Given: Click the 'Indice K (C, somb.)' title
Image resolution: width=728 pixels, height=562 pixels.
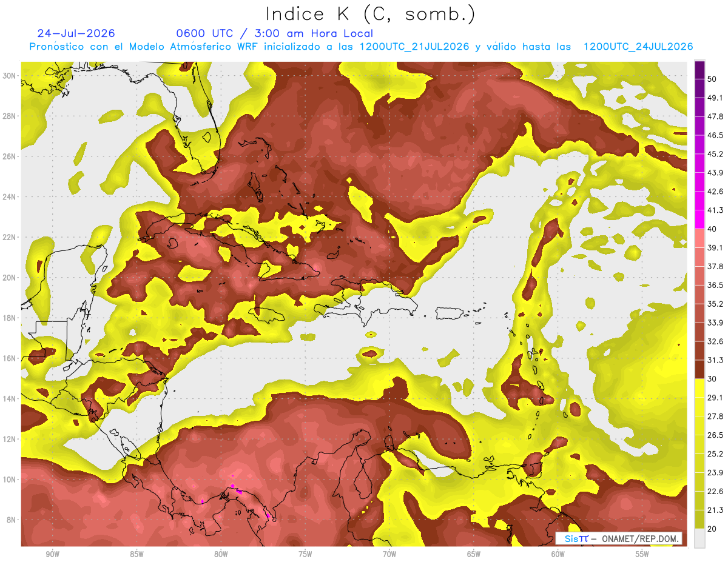Looking at the screenshot, I should tap(370, 14).
